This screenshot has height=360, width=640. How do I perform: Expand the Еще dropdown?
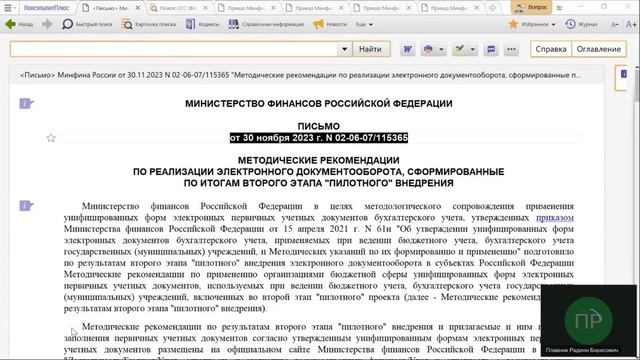point(364,24)
